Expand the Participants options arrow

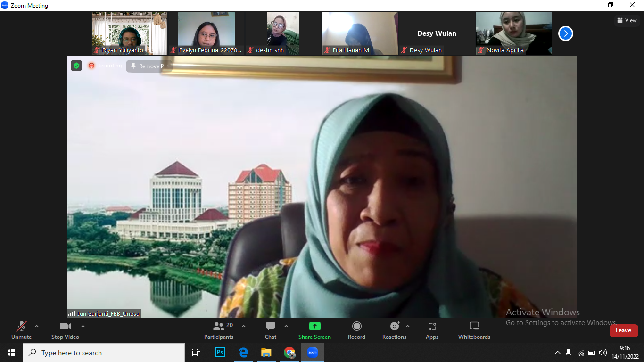244,326
